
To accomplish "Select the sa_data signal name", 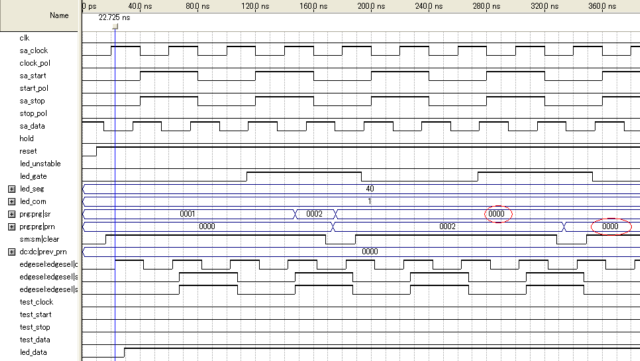I will (x=32, y=126).
